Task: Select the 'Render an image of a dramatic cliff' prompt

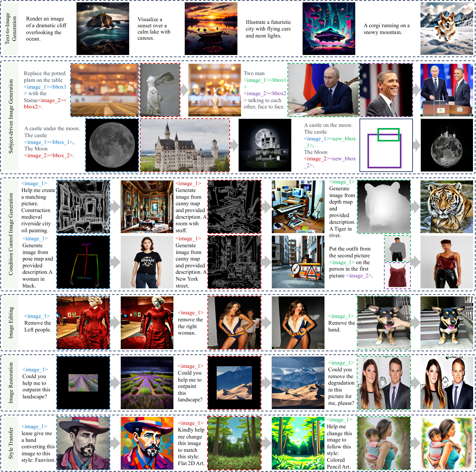Action: pos(46,29)
